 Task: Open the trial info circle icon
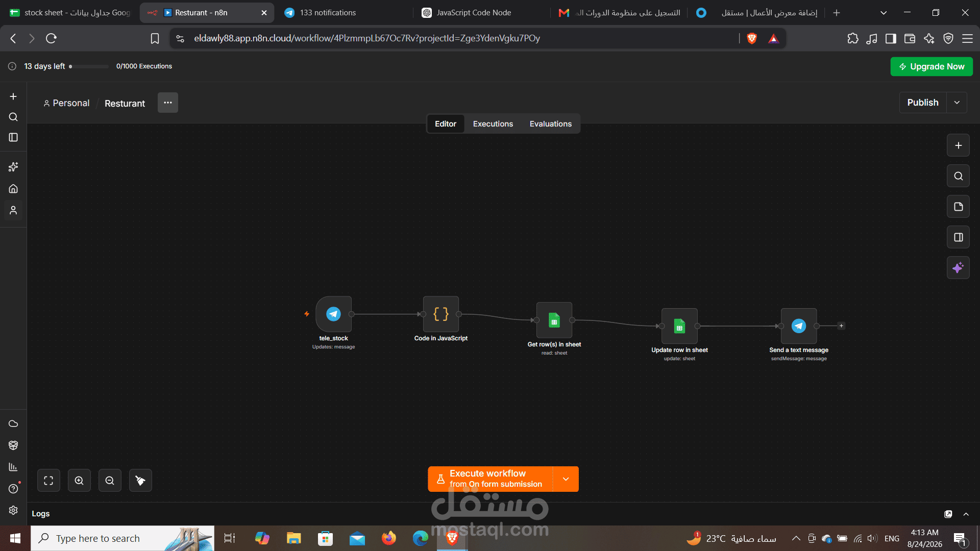(12, 66)
